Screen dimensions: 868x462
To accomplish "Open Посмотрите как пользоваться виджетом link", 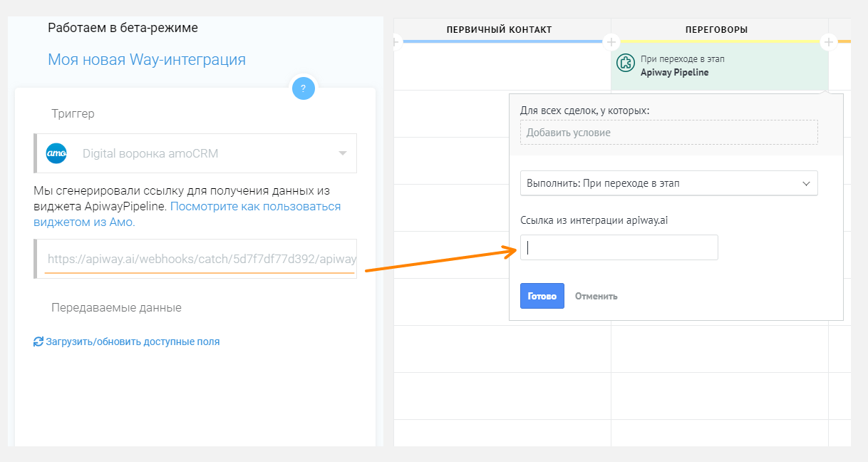I will click(x=187, y=214).
